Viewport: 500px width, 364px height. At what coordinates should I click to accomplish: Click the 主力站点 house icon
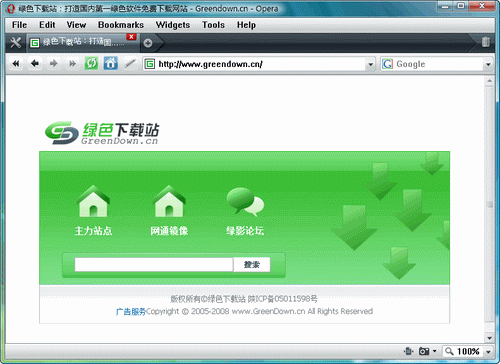(x=93, y=202)
